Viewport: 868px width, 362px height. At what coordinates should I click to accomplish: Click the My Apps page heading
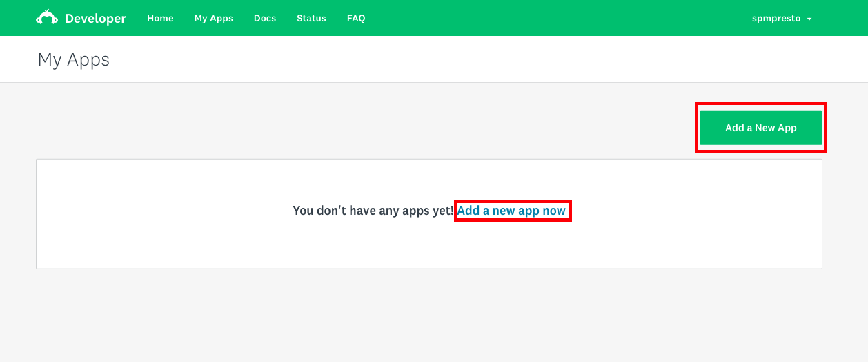[x=74, y=60]
